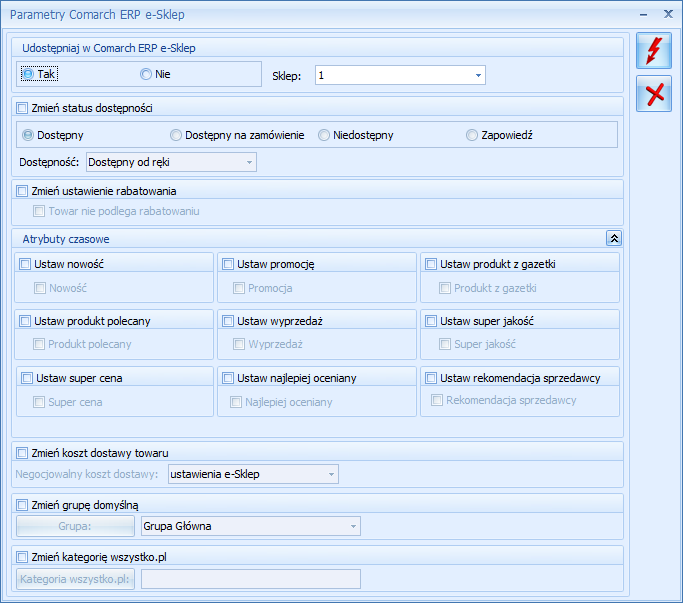Click the Kategoria wszystko.pl text field
683x603 pixels.
[x=250, y=579]
